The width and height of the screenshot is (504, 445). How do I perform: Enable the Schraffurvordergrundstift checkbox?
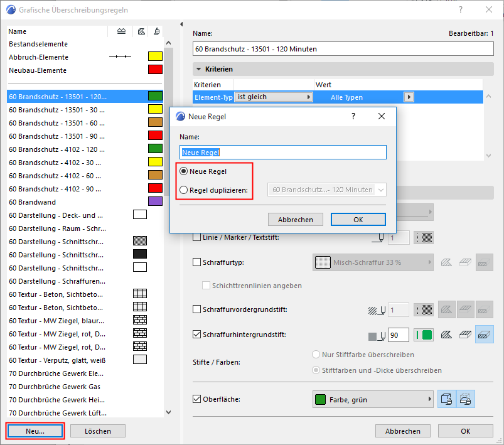pyautogui.click(x=196, y=309)
